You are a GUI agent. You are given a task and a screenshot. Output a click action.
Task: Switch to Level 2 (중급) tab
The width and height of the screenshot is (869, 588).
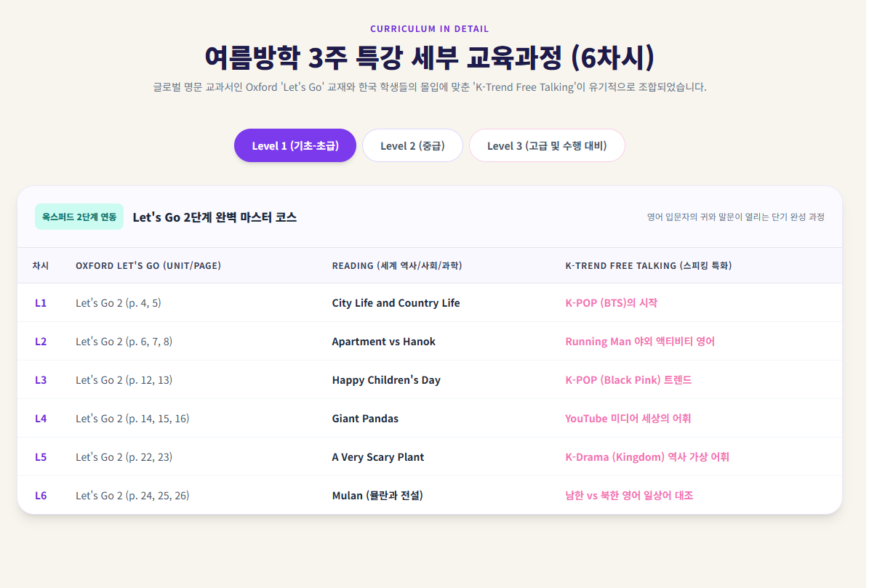point(412,145)
